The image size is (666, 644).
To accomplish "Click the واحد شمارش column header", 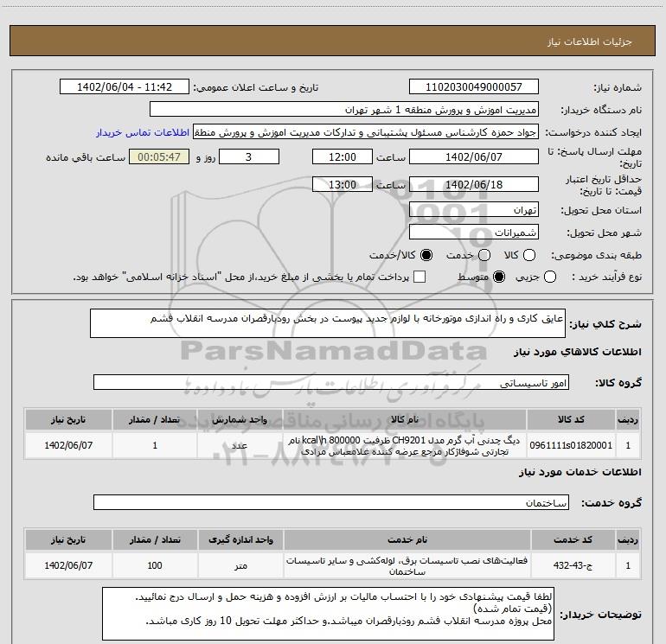I will (240, 420).
